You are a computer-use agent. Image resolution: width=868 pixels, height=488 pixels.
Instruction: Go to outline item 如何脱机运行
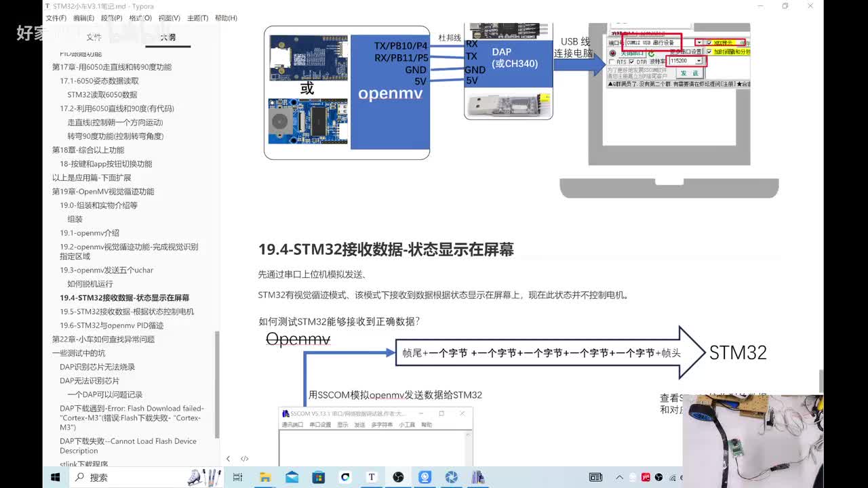click(90, 284)
